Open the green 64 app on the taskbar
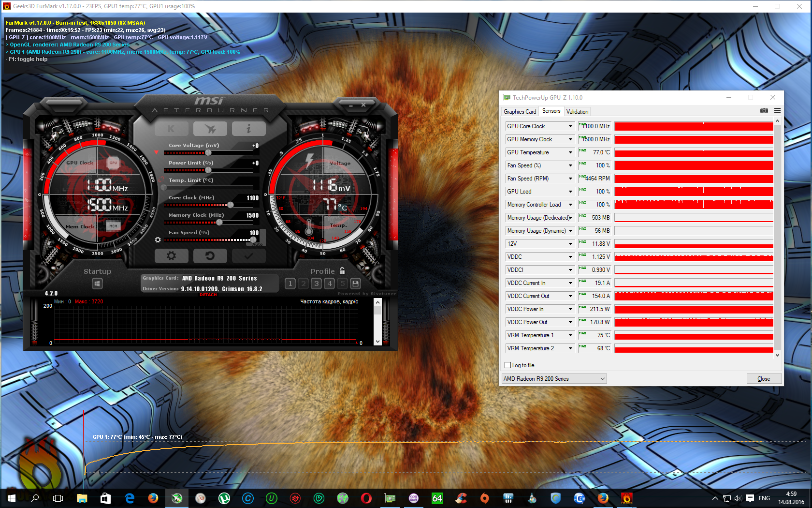 (437, 498)
